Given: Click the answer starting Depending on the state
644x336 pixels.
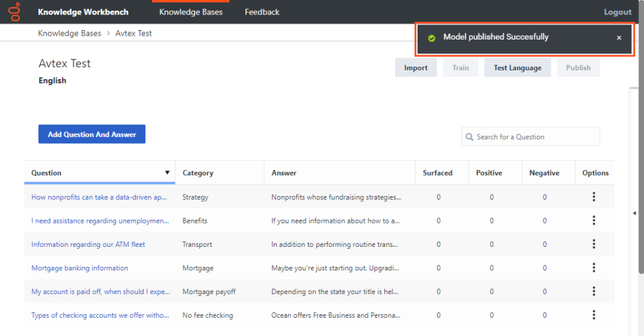Looking at the screenshot, I should 335,291.
